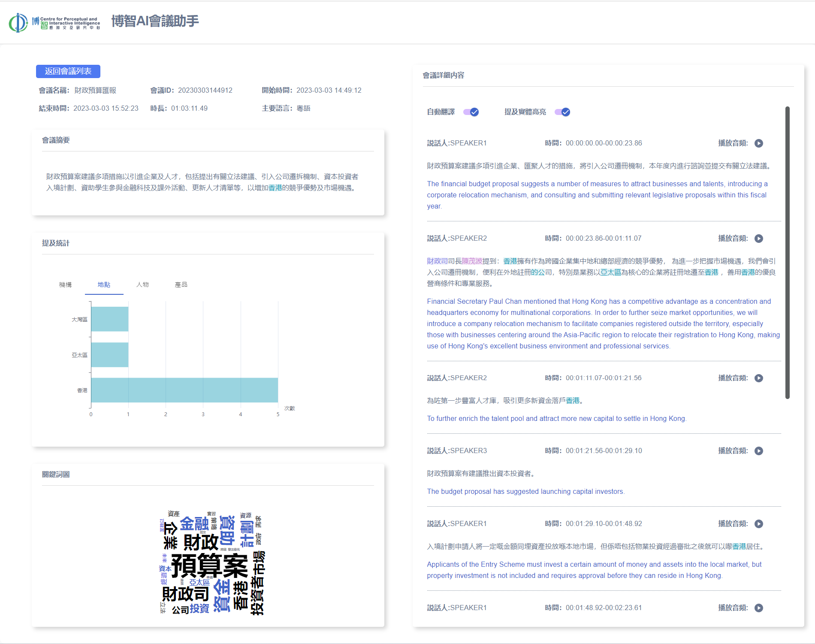Play audio for SPEAKER3 segment
815x644 pixels.
[758, 451]
